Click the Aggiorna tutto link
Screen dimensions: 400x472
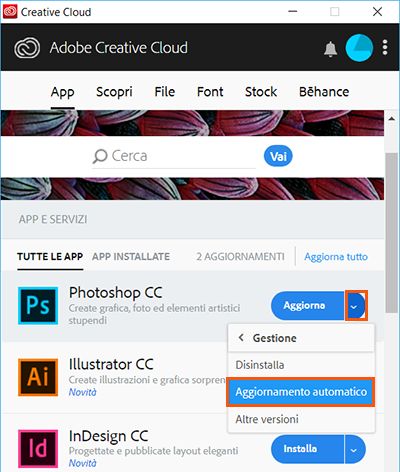[x=336, y=257]
